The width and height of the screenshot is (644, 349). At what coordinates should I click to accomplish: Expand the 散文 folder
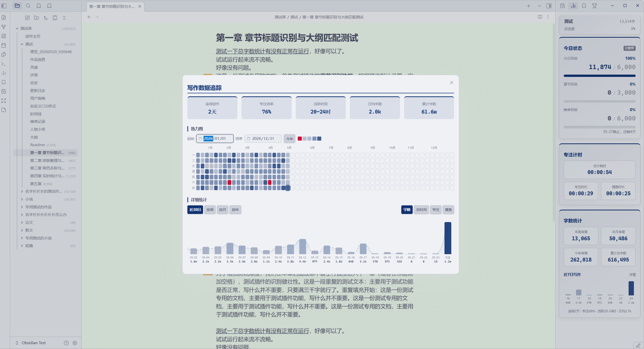(22, 230)
